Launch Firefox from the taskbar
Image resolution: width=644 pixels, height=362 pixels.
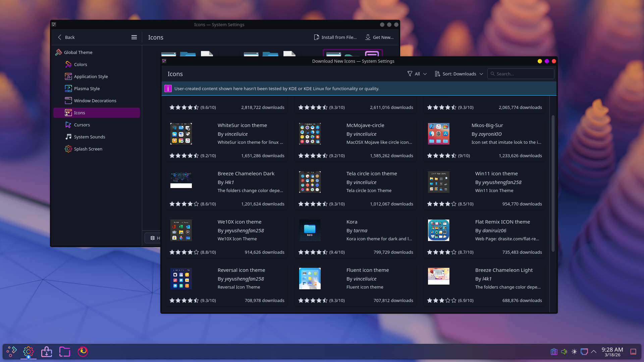[x=83, y=352]
